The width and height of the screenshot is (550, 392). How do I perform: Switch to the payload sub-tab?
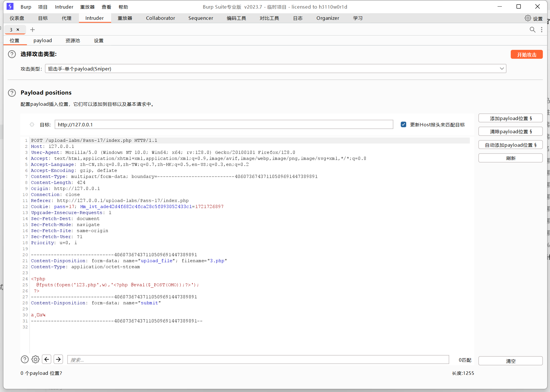(x=42, y=40)
